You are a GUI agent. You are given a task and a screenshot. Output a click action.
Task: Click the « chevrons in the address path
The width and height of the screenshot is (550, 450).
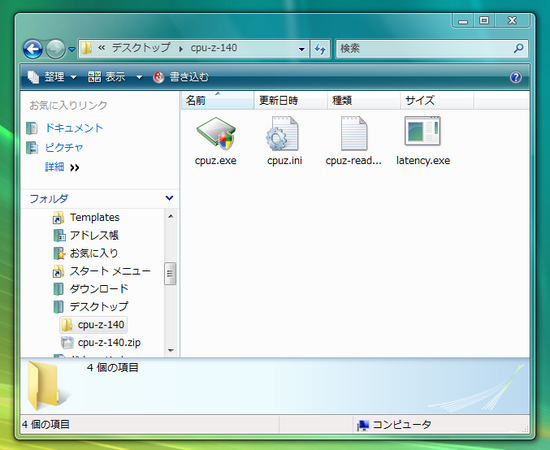[x=102, y=48]
